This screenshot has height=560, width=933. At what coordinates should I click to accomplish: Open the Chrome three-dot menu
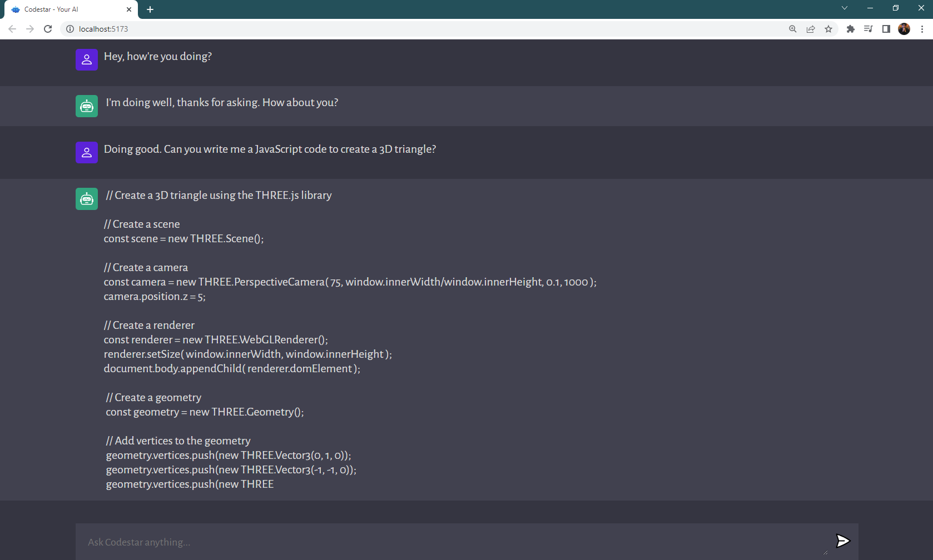tap(922, 29)
